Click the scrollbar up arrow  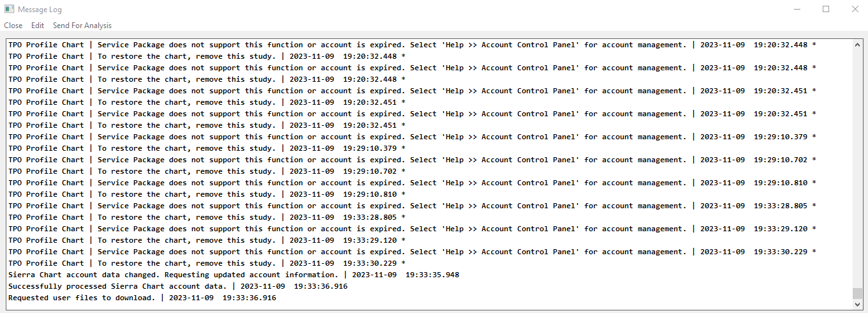point(857,45)
